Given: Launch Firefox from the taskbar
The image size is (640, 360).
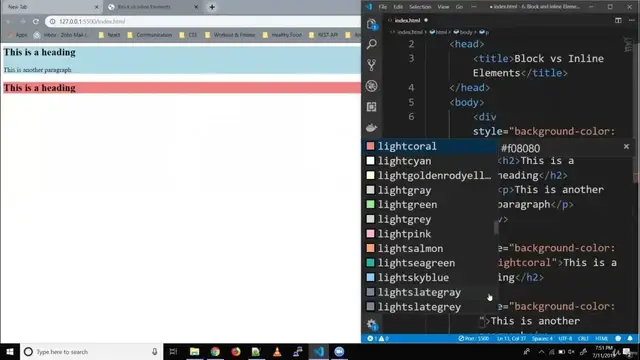Looking at the screenshot, I should tap(236, 352).
